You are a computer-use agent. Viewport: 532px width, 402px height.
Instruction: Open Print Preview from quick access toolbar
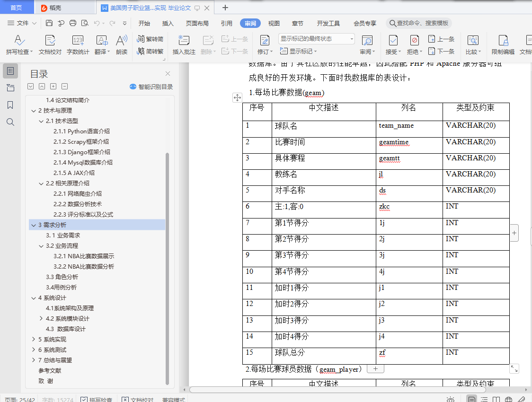85,23
